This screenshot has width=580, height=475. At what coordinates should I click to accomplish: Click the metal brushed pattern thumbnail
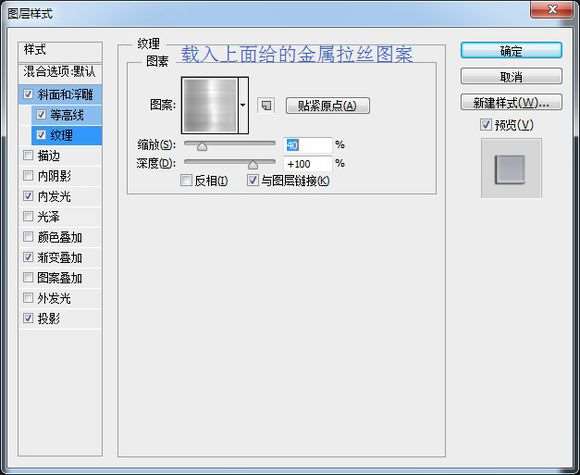(210, 105)
